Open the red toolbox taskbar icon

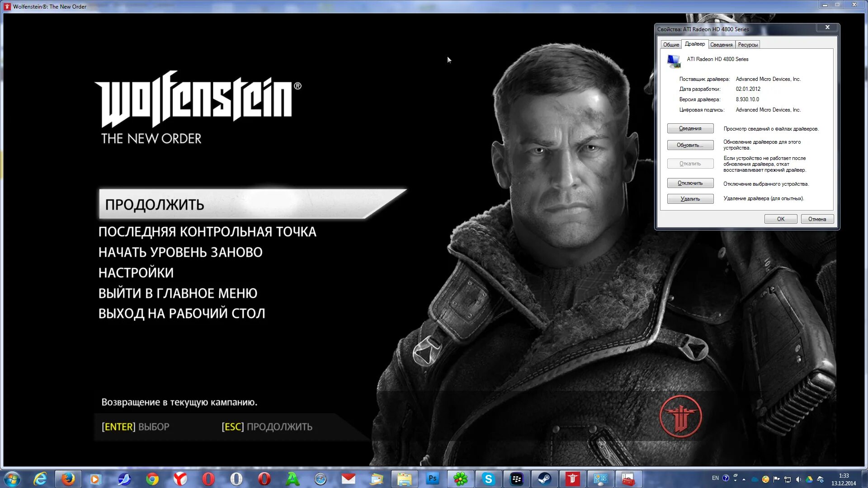pos(628,479)
